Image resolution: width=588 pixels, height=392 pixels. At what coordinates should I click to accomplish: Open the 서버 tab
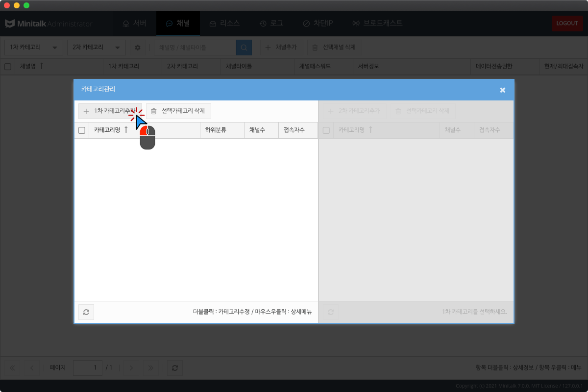(x=134, y=23)
